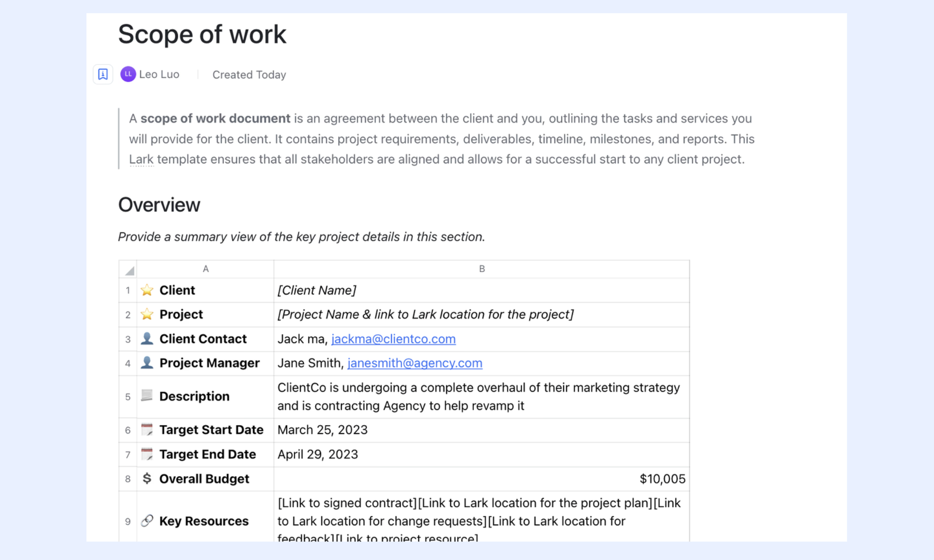Click the dollar sign icon for Overall Budget
This screenshot has width=934, height=560.
point(147,478)
